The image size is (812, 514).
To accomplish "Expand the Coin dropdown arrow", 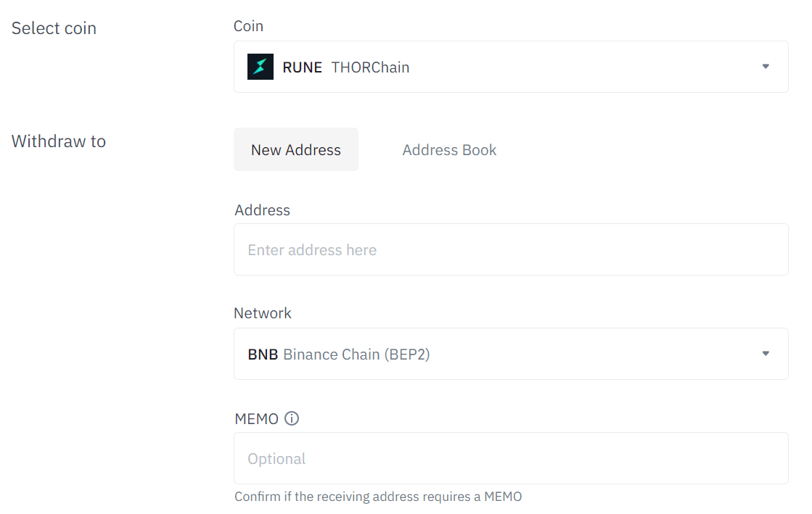I will 766,67.
